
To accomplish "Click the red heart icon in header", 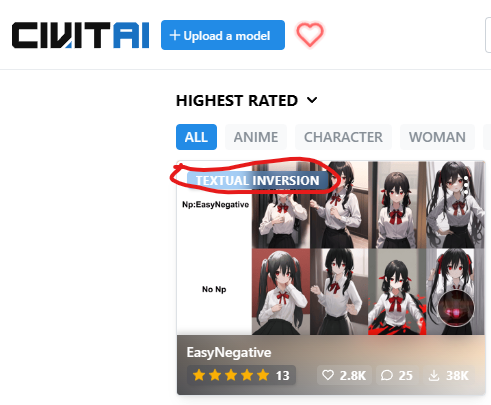I will tap(310, 34).
